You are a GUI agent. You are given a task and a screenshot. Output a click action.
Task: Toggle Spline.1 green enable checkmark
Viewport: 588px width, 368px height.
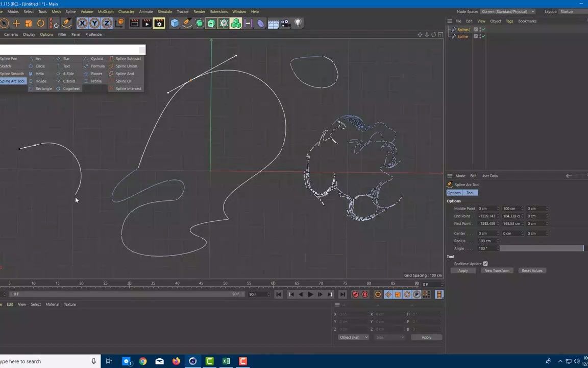pyautogui.click(x=484, y=29)
